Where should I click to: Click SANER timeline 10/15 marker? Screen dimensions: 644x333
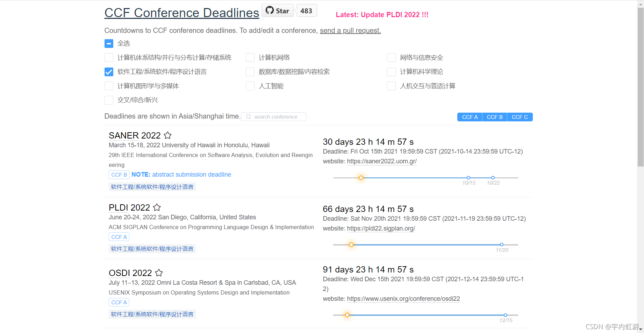click(468, 178)
